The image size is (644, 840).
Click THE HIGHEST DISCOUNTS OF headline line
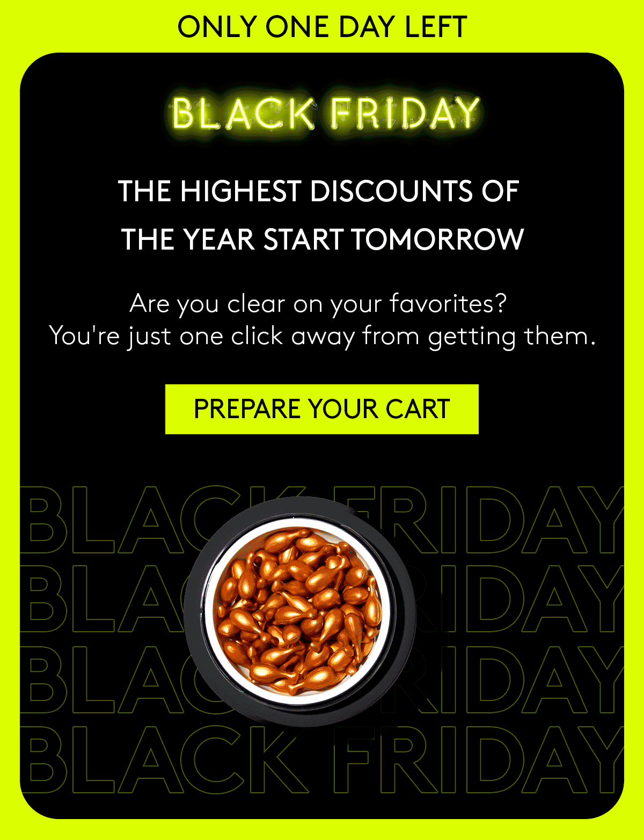coord(319,191)
